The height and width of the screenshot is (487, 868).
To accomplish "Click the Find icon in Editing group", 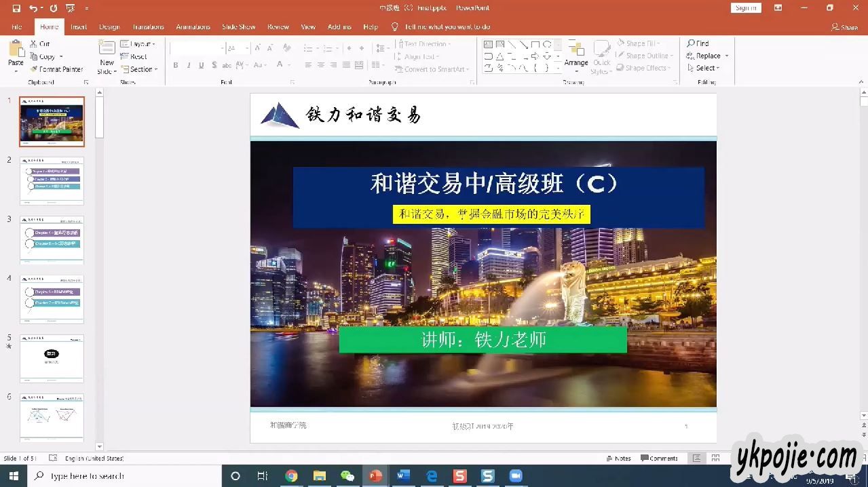I will coord(692,43).
